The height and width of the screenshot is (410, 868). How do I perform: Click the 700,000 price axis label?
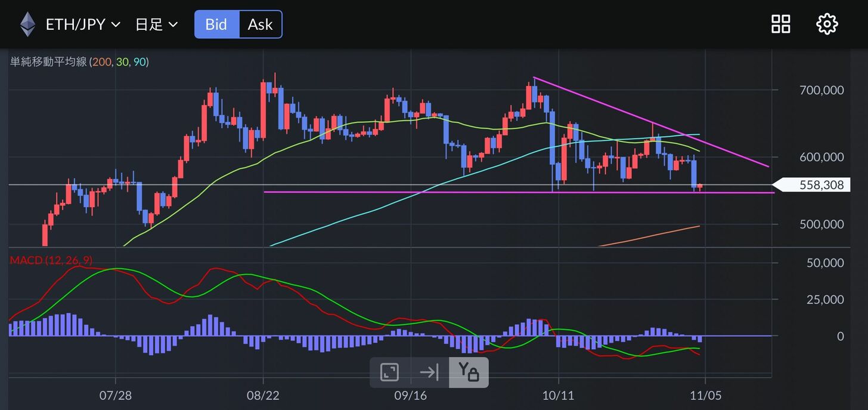821,90
